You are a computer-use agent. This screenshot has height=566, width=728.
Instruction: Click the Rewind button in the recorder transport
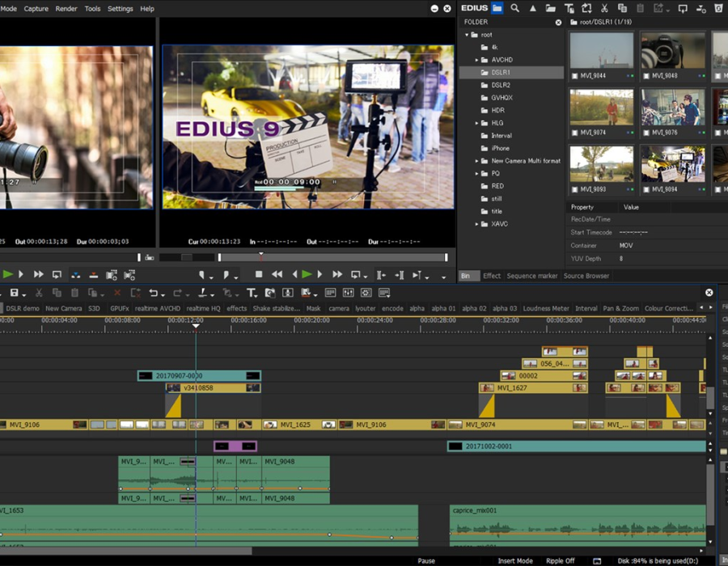(x=277, y=274)
